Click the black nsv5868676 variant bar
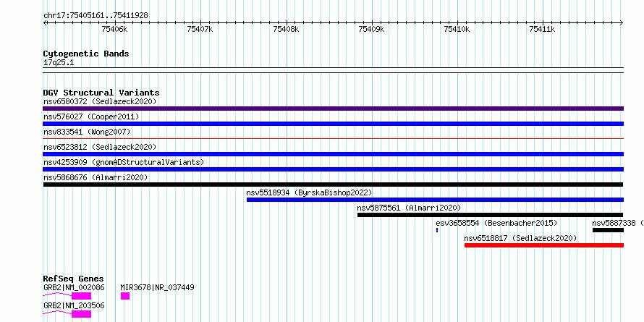Viewport: 644px width, 322px height. pos(333,185)
